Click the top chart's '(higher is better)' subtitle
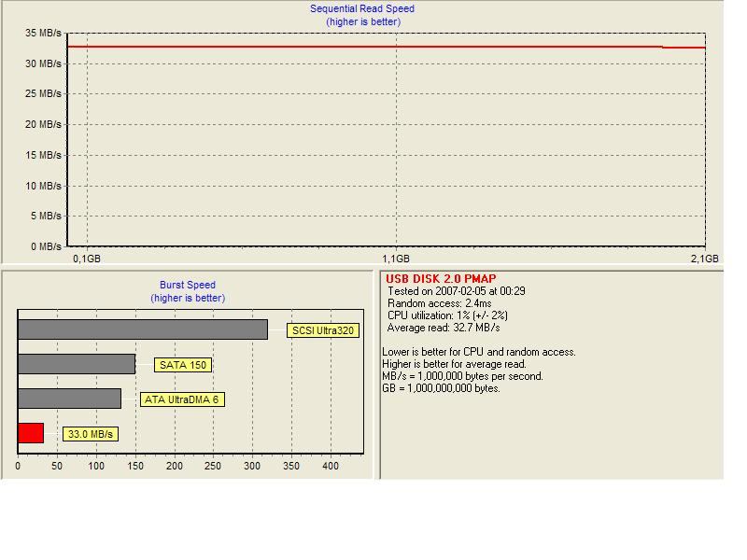 (x=363, y=21)
